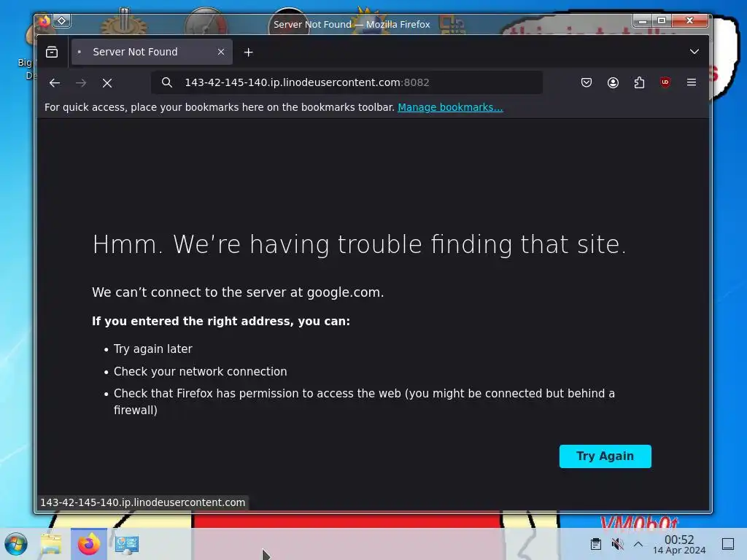Click the Try Again button
Viewport: 747px width, 560px height.
click(x=605, y=456)
